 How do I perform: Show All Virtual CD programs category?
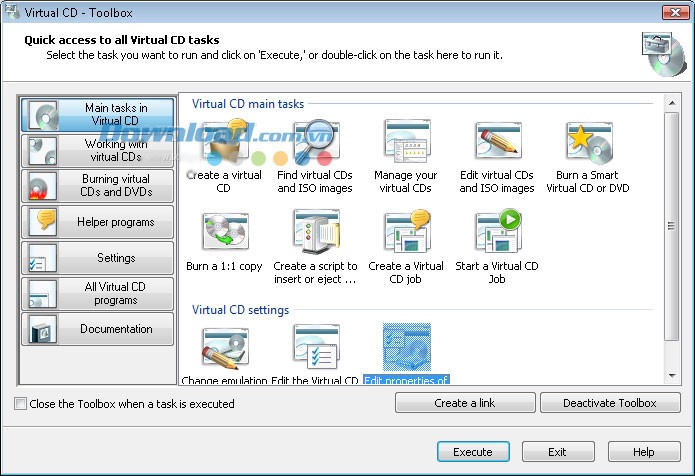pos(97,293)
